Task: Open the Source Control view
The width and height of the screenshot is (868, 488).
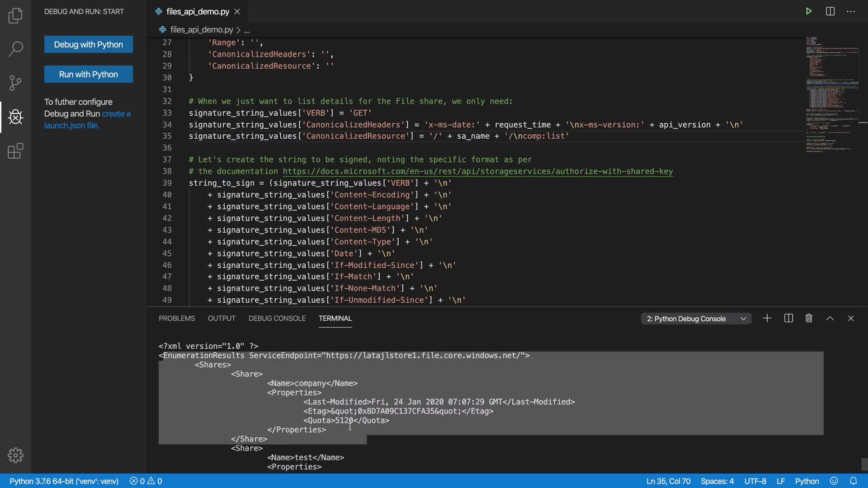Action: (x=15, y=83)
